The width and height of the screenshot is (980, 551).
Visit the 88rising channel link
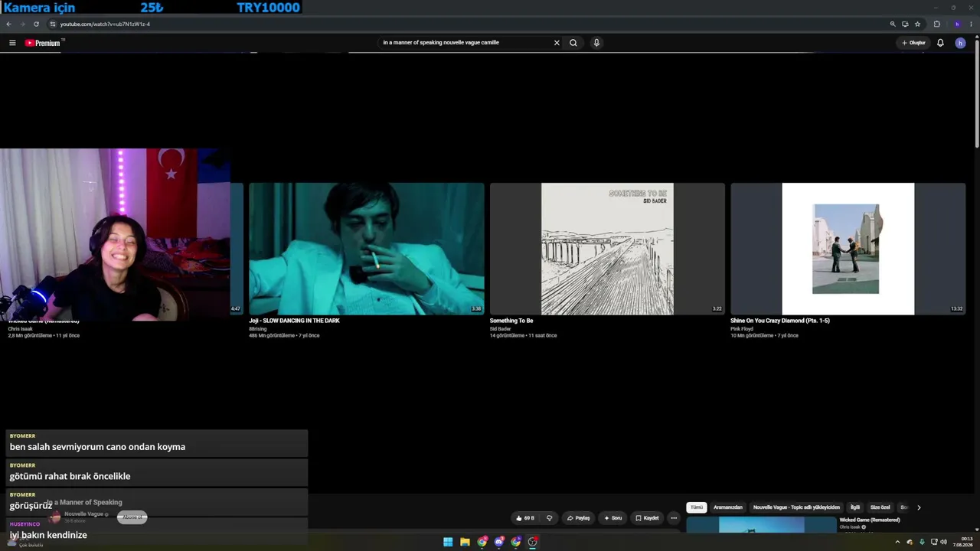pos(258,329)
